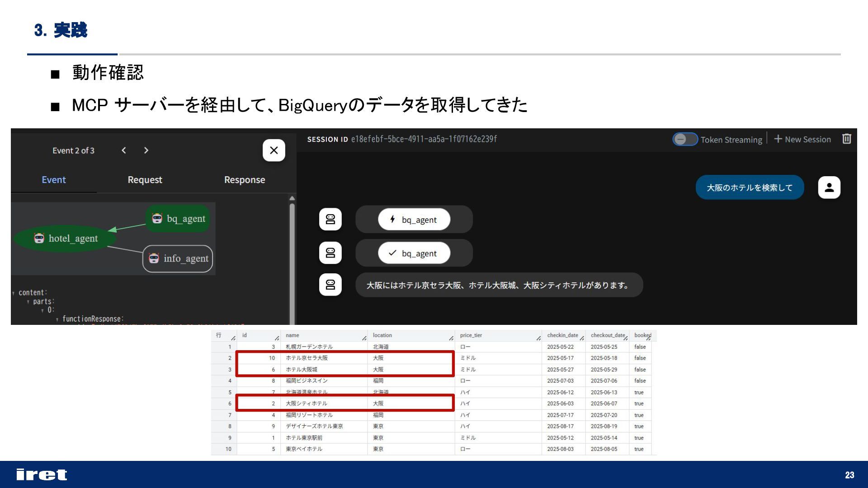Select the agent reply listing Osaka hotels
The height and width of the screenshot is (488, 868).
(x=499, y=285)
